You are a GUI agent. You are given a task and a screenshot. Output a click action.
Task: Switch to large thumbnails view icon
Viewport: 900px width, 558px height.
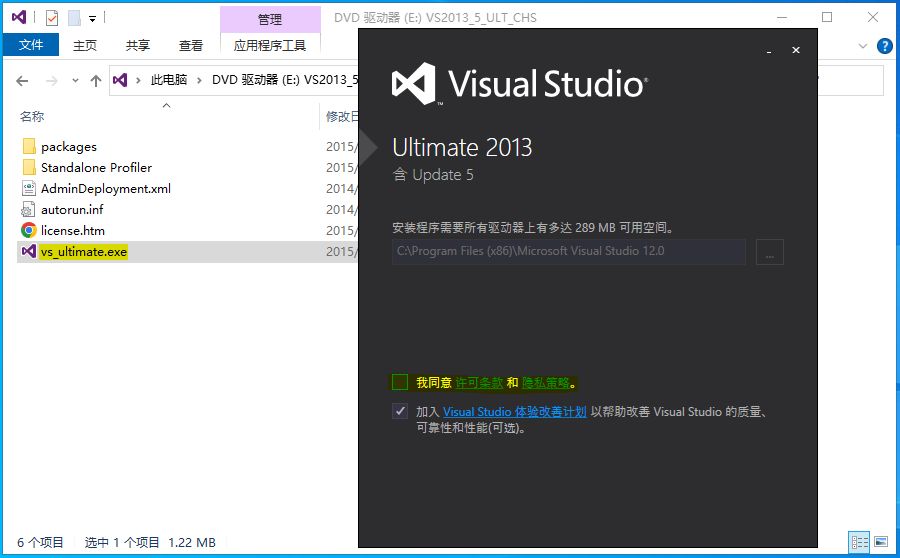(x=881, y=542)
